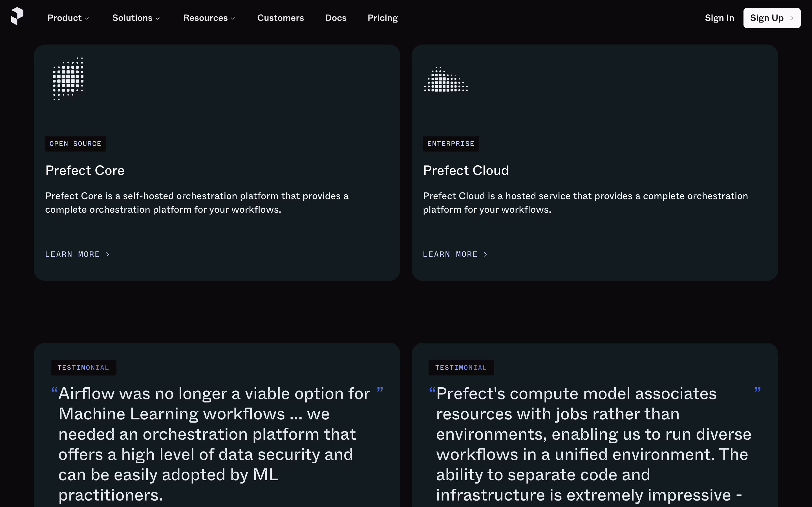812x507 pixels.
Task: Click Learn More under Prefect Cloud
Action: tap(450, 255)
